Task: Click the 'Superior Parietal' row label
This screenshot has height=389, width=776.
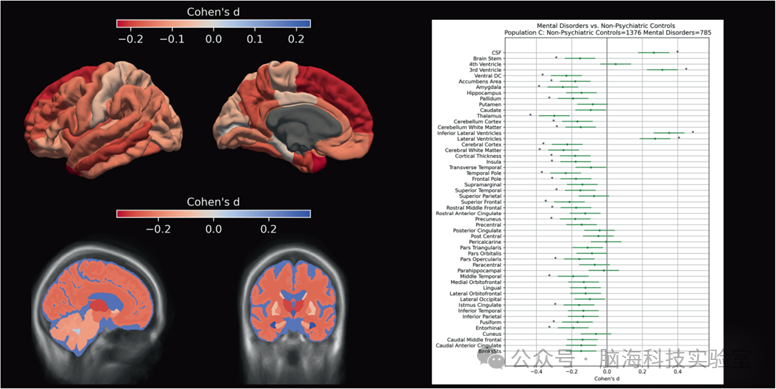Action: tap(480, 196)
